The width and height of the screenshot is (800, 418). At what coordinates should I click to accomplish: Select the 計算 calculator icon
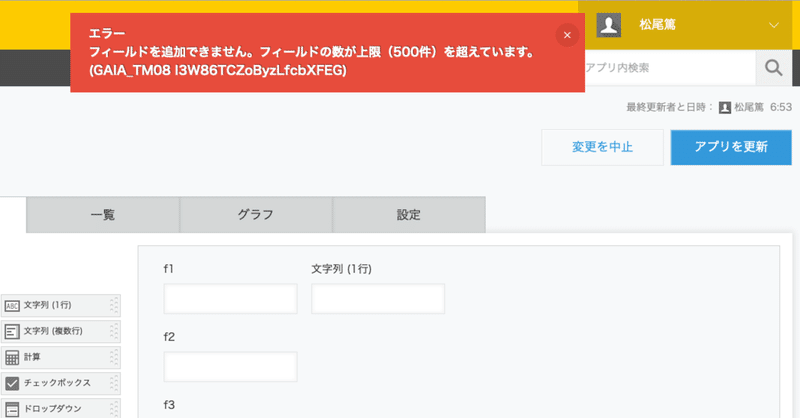(12, 357)
